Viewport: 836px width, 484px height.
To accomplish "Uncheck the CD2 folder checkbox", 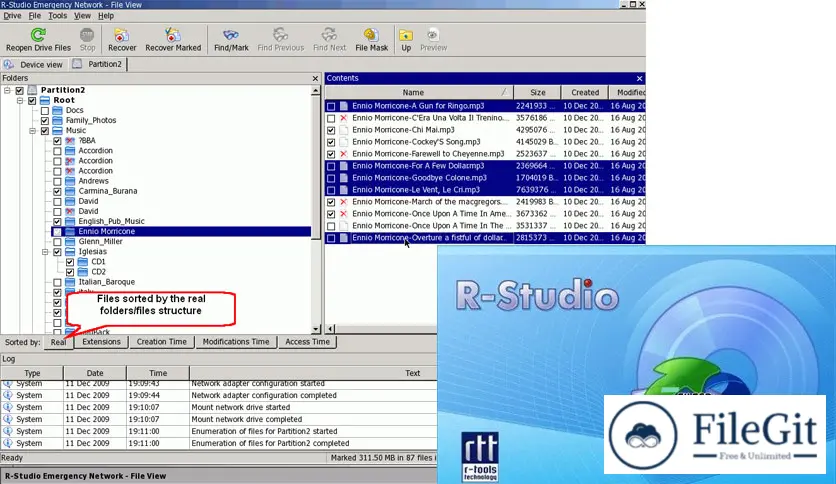I will click(x=70, y=272).
